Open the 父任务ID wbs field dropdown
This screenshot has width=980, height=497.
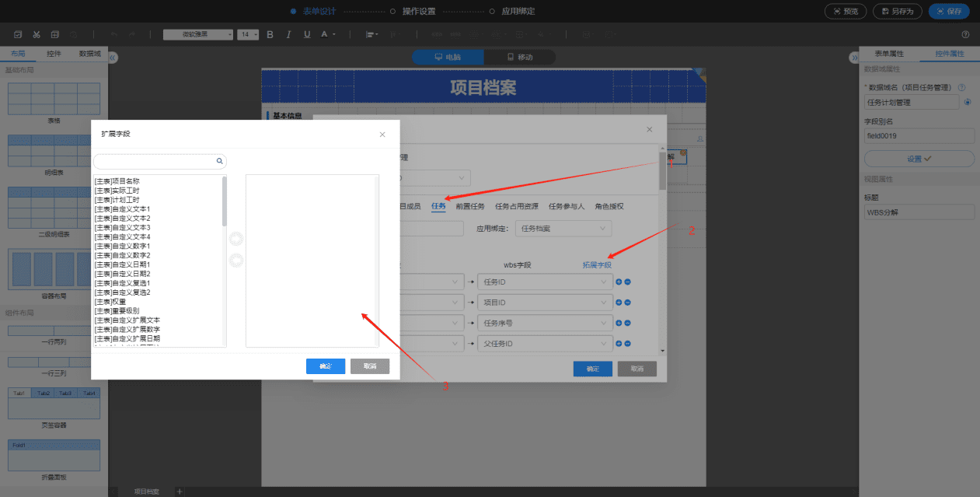coord(545,343)
